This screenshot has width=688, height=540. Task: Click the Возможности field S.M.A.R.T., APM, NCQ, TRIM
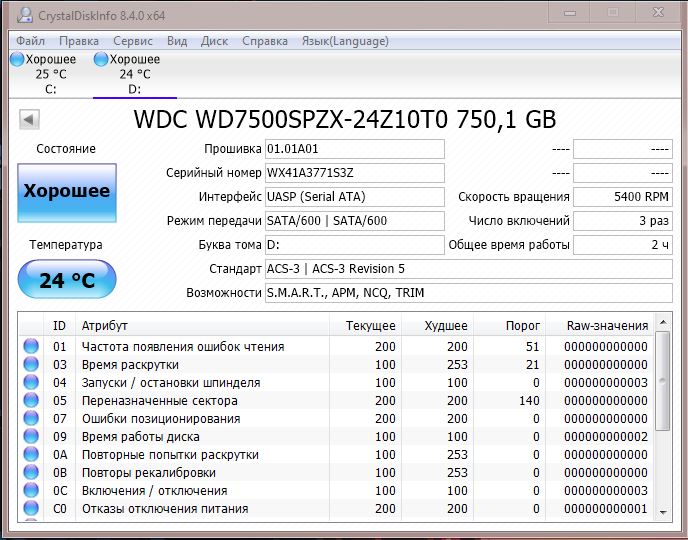pyautogui.click(x=469, y=293)
